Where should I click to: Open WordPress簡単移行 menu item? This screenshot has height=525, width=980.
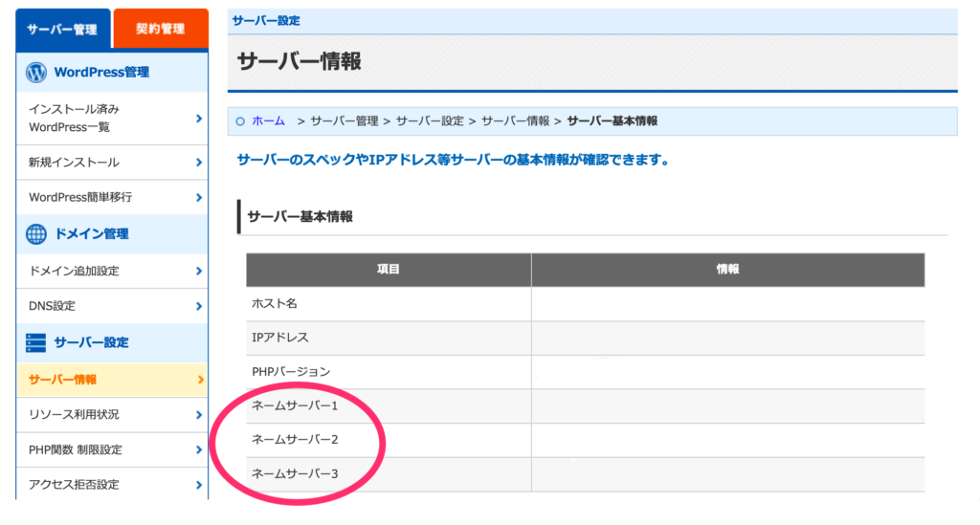point(113,197)
